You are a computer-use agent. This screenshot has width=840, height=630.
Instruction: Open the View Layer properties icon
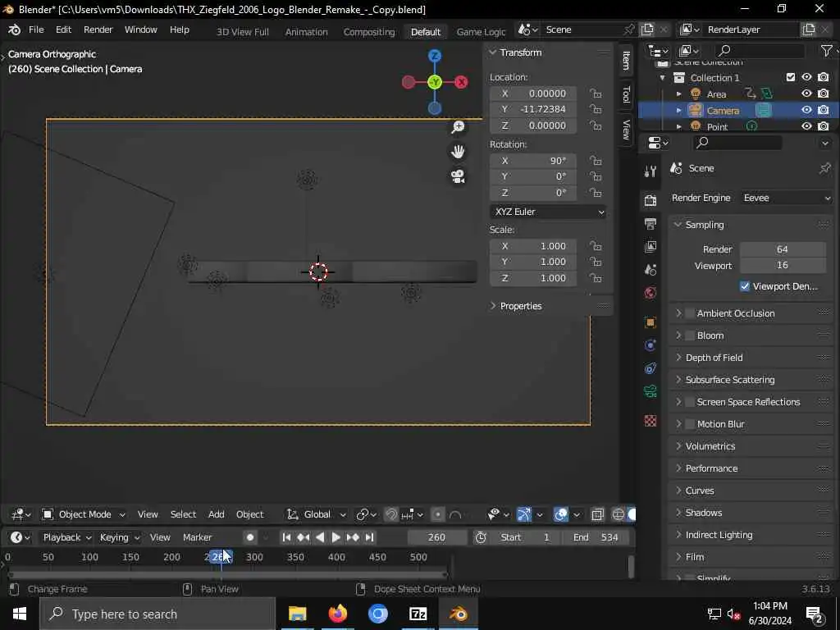pos(651,246)
